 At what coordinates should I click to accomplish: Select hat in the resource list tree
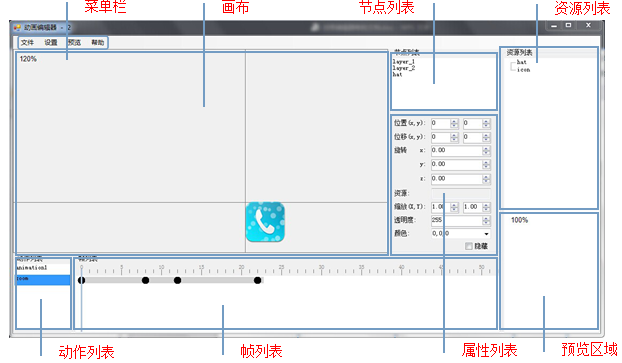point(522,62)
